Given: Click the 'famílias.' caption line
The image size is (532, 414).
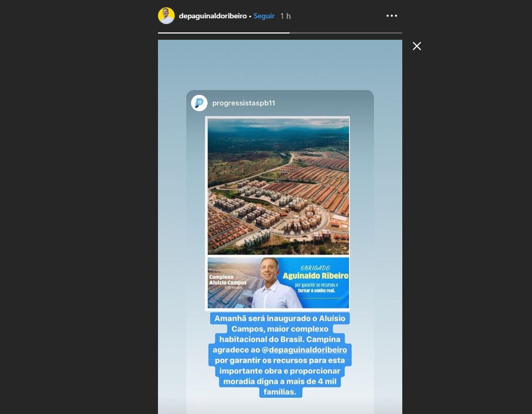Looking at the screenshot, I should click(x=280, y=392).
